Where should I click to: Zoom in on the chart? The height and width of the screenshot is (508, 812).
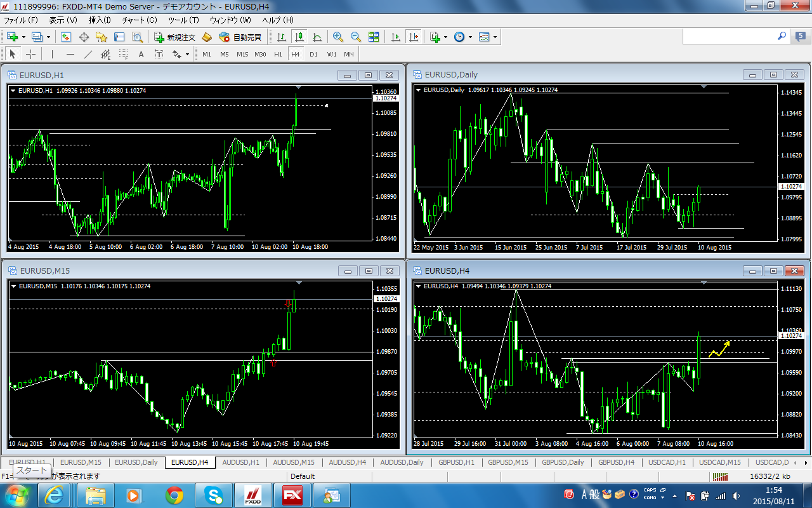pos(338,37)
